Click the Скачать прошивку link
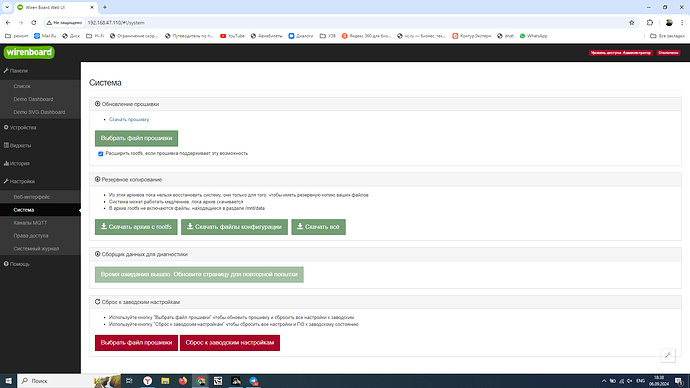 click(129, 120)
